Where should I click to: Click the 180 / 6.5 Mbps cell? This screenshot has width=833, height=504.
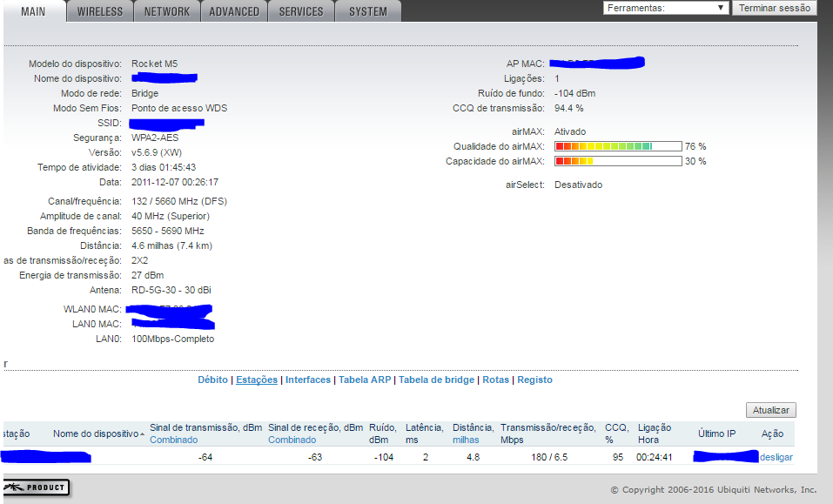point(549,457)
